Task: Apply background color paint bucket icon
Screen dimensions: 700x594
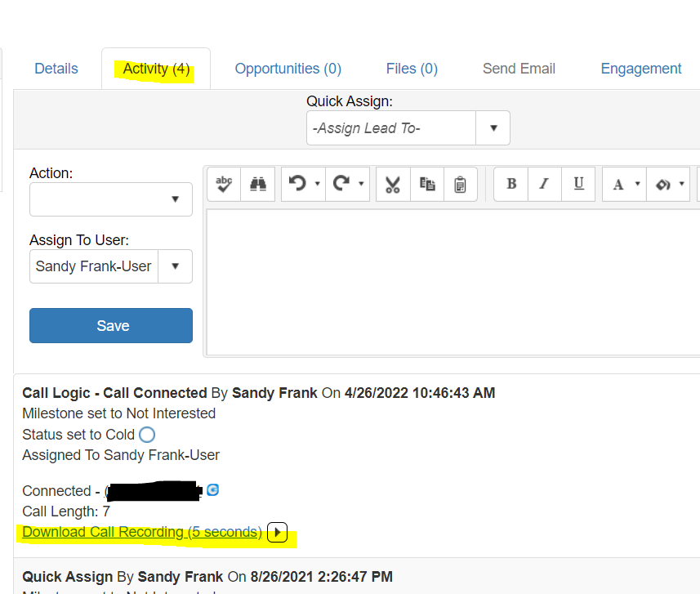Action: coord(662,184)
